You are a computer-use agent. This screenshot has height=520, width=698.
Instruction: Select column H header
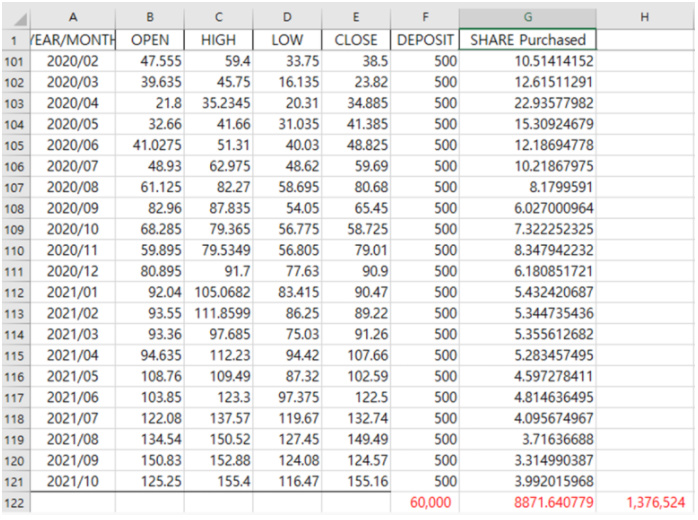pyautogui.click(x=645, y=18)
